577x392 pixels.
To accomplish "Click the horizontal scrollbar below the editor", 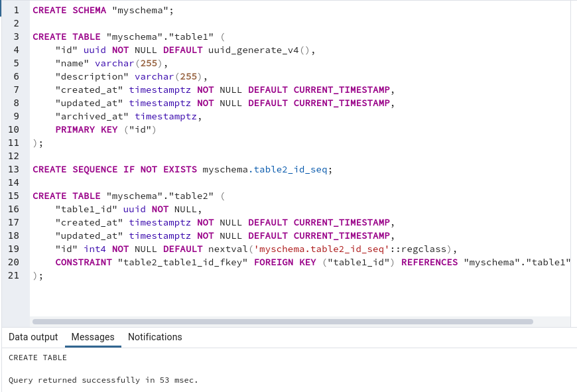I will coord(279,322).
